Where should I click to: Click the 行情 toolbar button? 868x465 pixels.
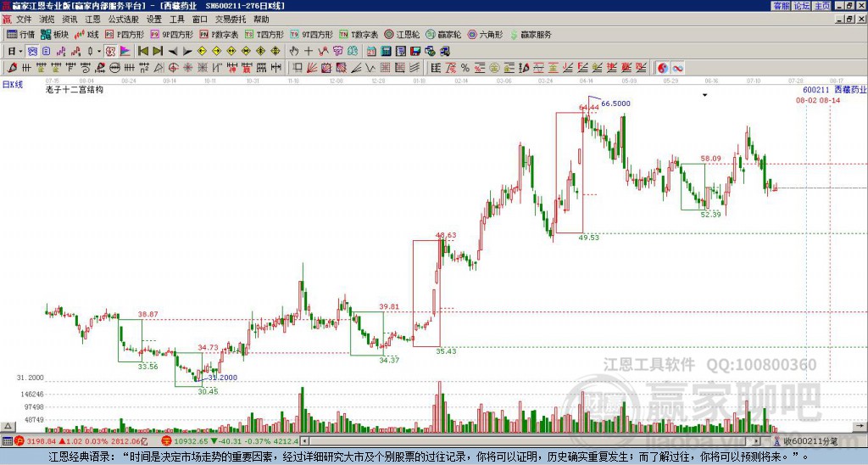[x=20, y=34]
